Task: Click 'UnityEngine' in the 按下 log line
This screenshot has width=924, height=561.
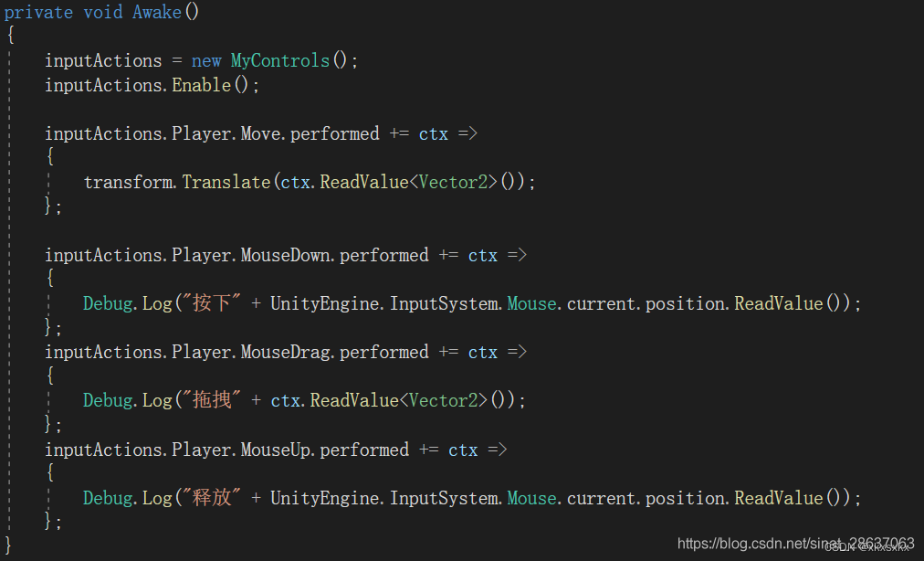Action: [x=325, y=304]
